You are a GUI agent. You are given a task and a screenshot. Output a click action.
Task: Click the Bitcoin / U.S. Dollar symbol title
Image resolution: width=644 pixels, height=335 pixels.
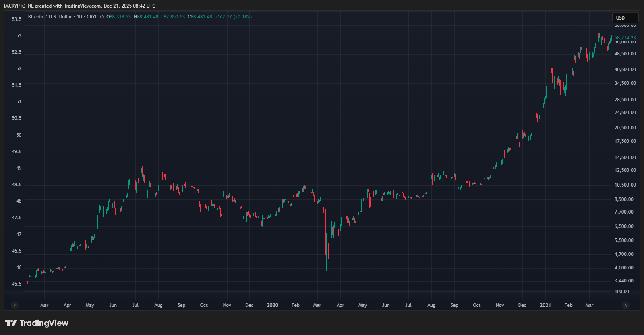coord(50,17)
